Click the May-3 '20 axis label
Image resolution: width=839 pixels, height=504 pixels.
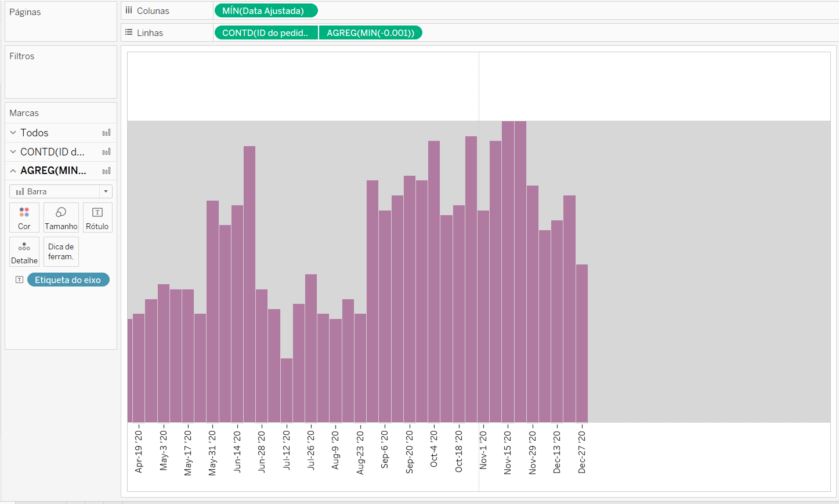(164, 449)
